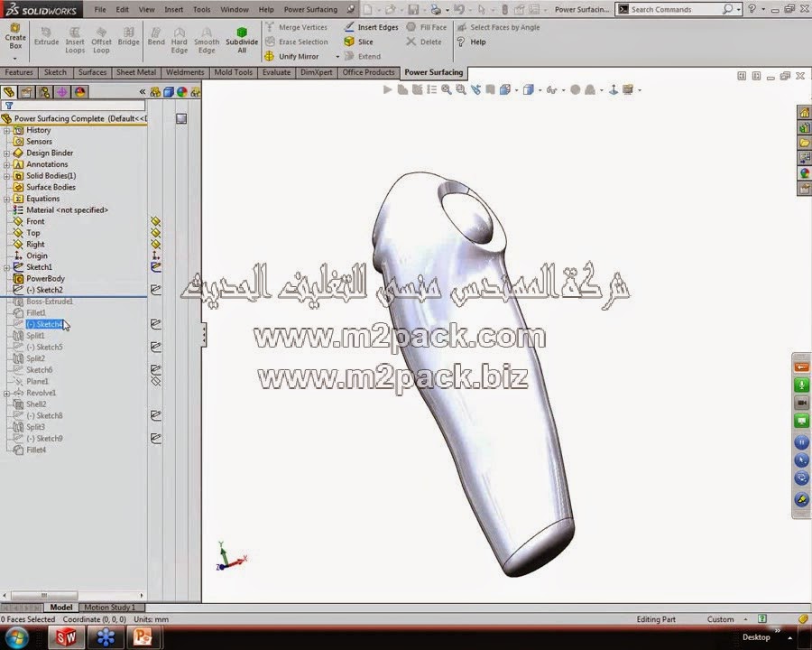Click the Save icon in title bar
Image resolution: width=812 pixels, height=650 pixels.
point(413,9)
